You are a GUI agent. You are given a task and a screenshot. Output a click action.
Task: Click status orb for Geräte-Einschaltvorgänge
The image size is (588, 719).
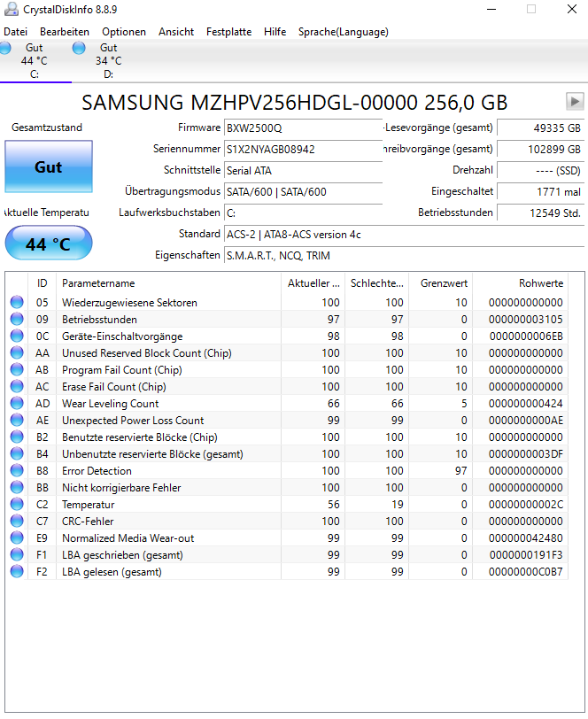[x=17, y=336]
